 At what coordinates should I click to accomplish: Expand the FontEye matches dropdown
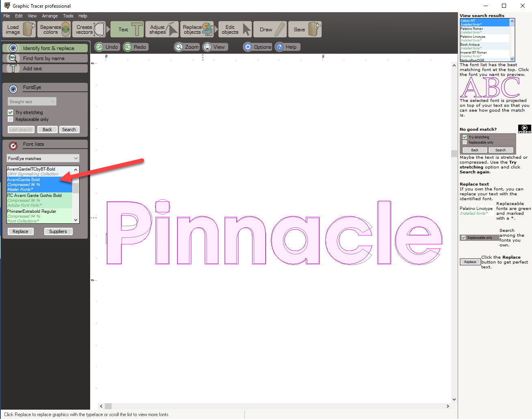point(43,158)
